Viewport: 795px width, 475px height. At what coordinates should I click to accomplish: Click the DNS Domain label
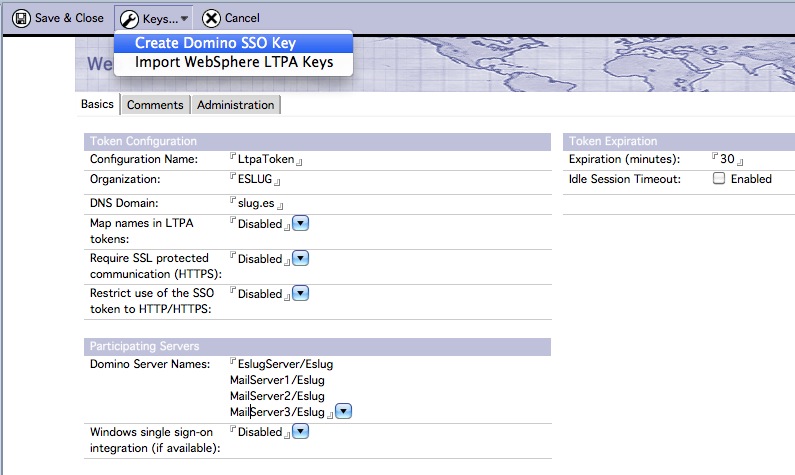coord(124,203)
